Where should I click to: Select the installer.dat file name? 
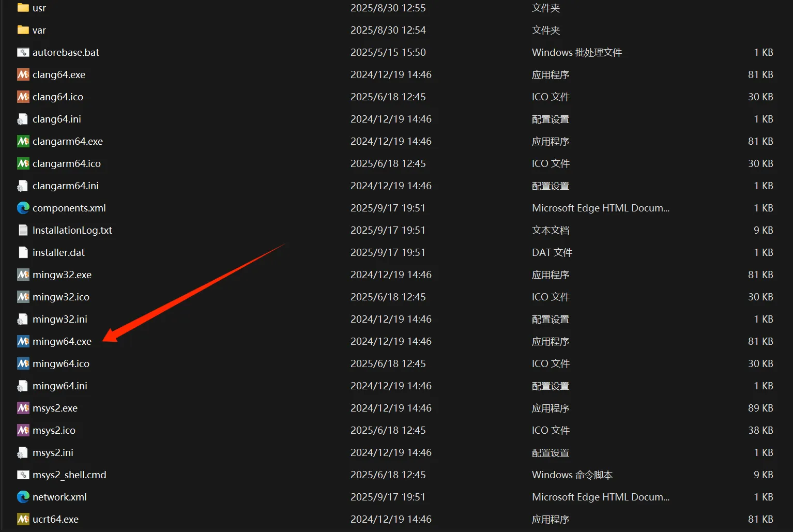pos(58,252)
